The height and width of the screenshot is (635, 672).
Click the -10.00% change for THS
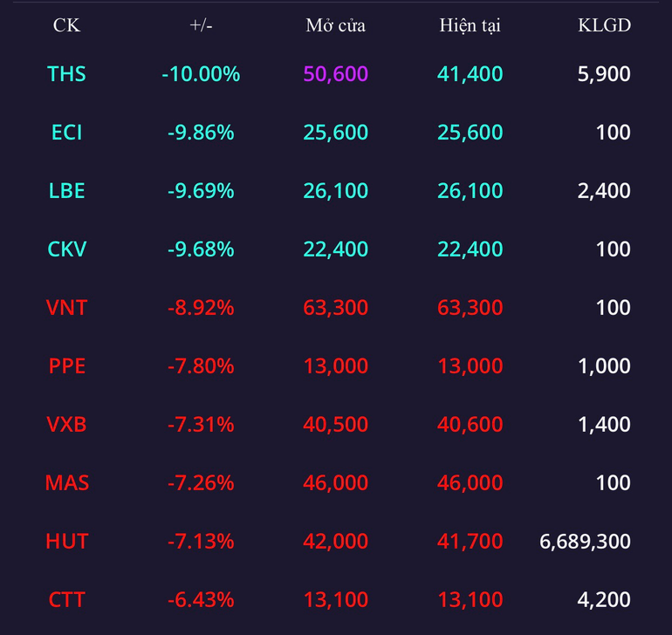[201, 74]
